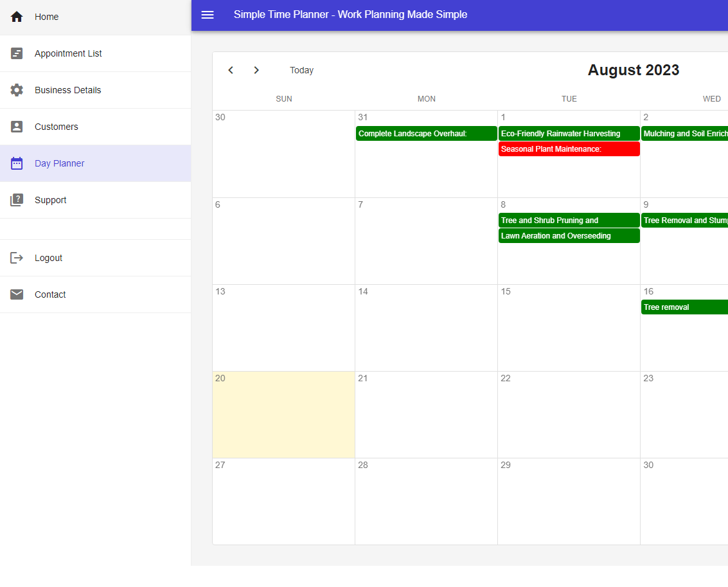728x587 pixels.
Task: Click day number 22
Action: point(506,379)
